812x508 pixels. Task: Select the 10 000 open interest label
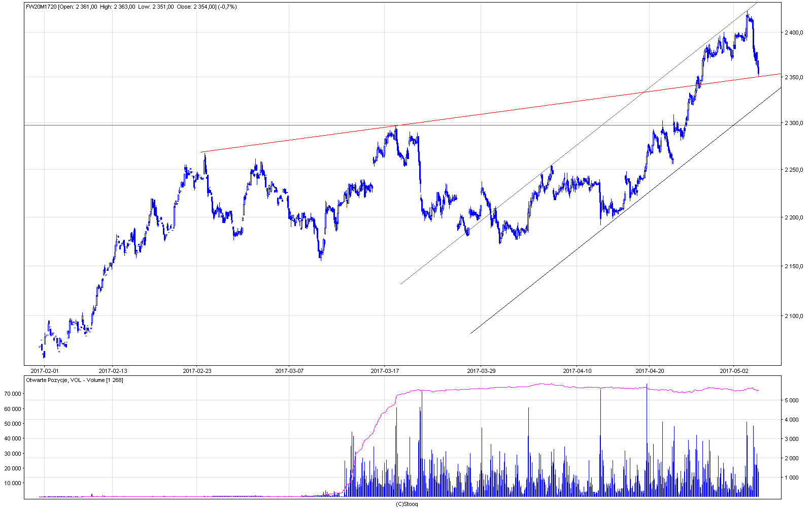tap(12, 483)
